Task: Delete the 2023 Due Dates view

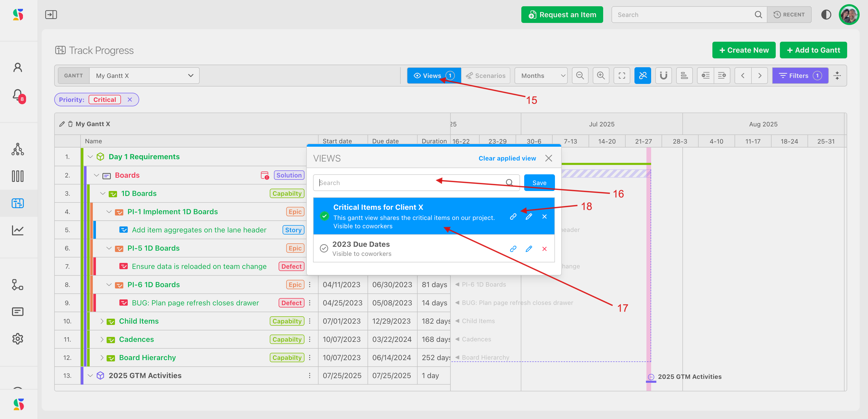Action: (x=544, y=249)
